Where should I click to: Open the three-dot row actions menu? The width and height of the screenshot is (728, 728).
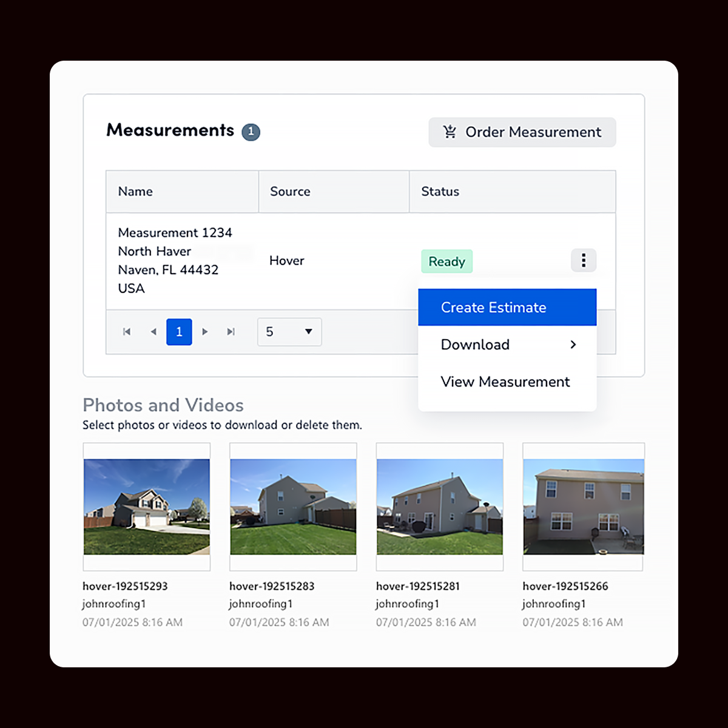[584, 260]
